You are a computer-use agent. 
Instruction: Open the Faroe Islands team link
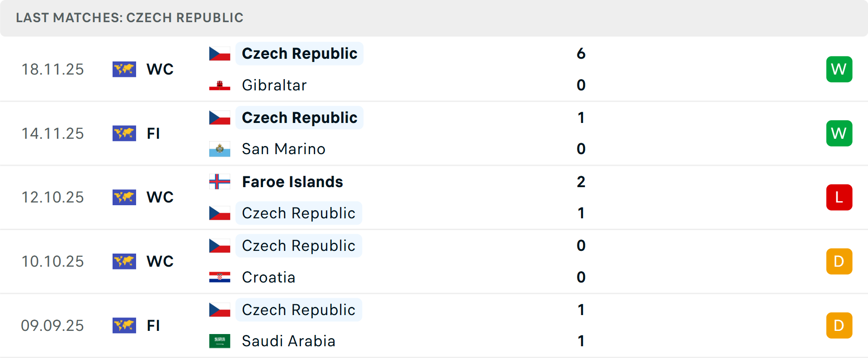coord(292,182)
